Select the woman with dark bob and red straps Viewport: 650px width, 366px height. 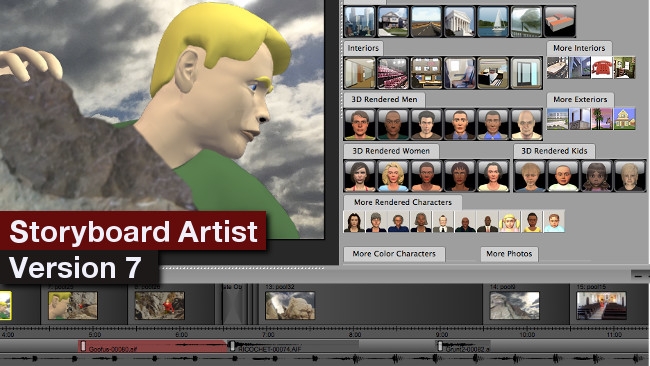pyautogui.click(x=359, y=176)
